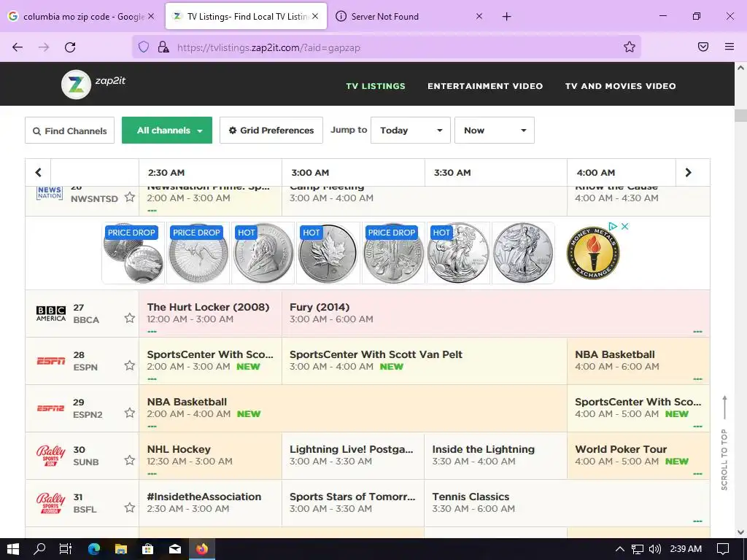Image resolution: width=747 pixels, height=560 pixels.
Task: Click the AdChoices triangle icon
Action: [613, 226]
